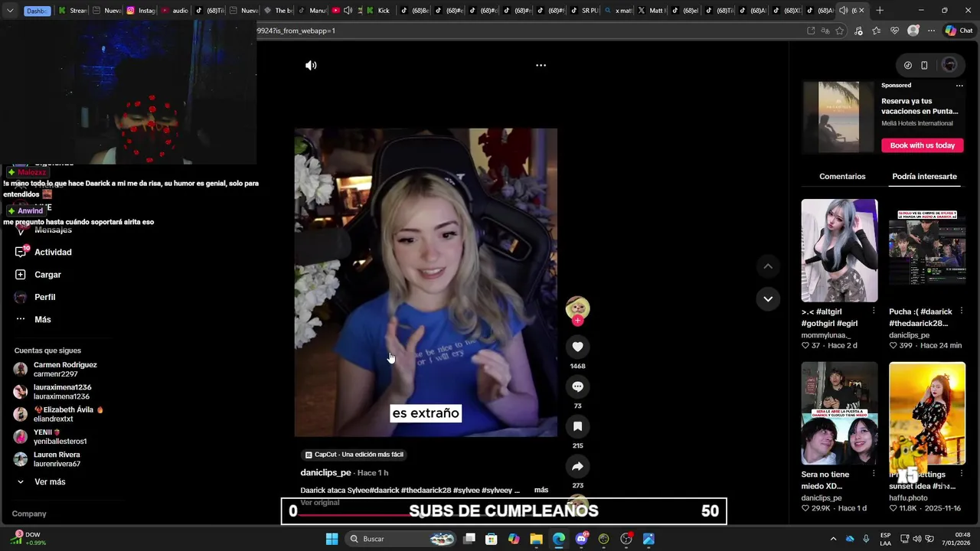The width and height of the screenshot is (980, 551).
Task: Open options for sunset idea video
Action: (x=962, y=474)
